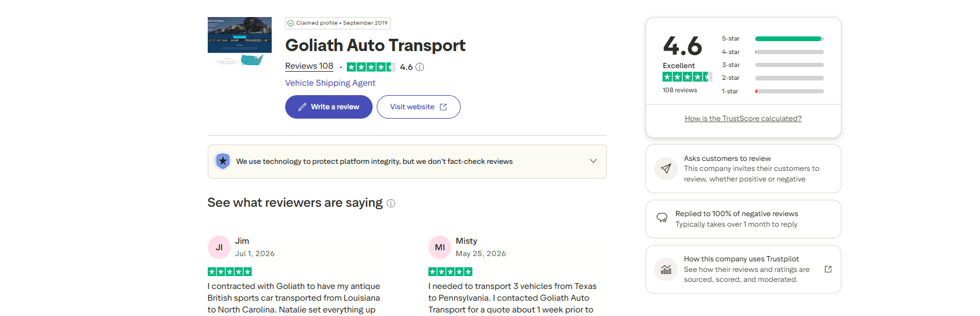Click the May 25, 2026 review date
The image size is (980, 316).
(x=481, y=254)
